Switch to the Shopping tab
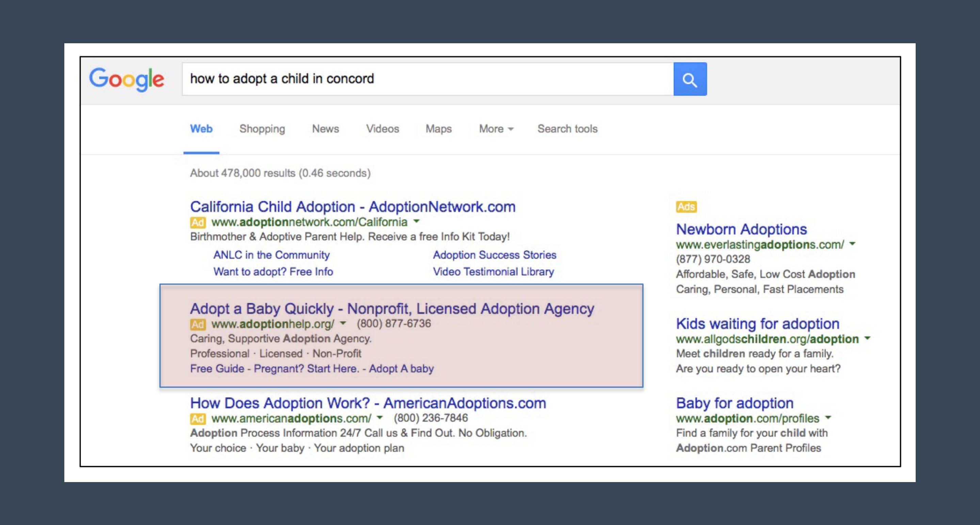 [262, 129]
